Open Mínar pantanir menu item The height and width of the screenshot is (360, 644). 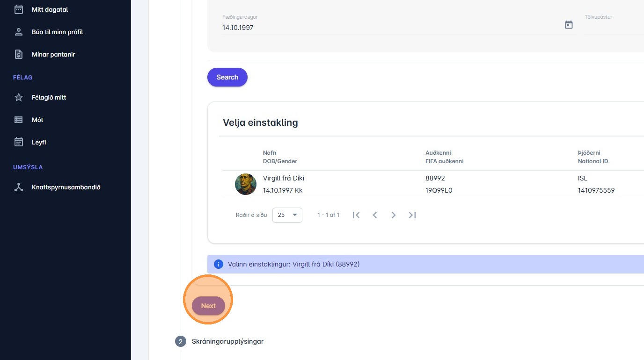pyautogui.click(x=53, y=54)
